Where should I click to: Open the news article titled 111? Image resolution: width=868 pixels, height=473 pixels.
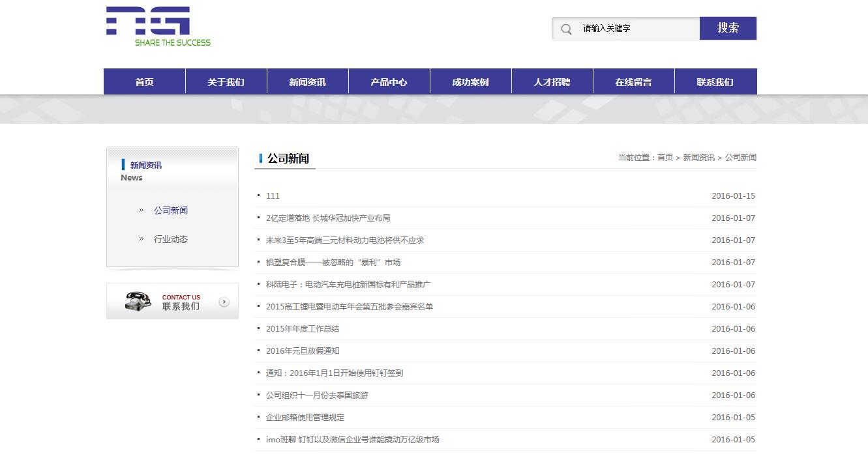pos(273,196)
